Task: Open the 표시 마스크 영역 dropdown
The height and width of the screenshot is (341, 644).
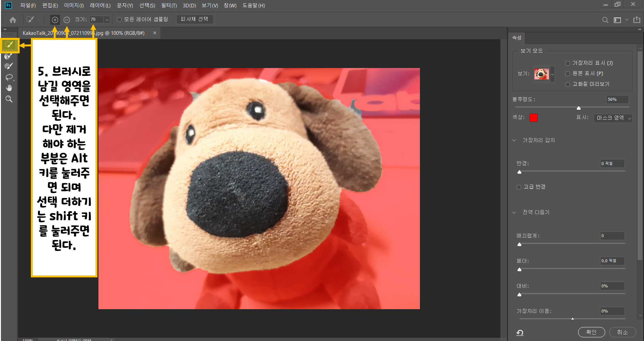Action: click(613, 118)
